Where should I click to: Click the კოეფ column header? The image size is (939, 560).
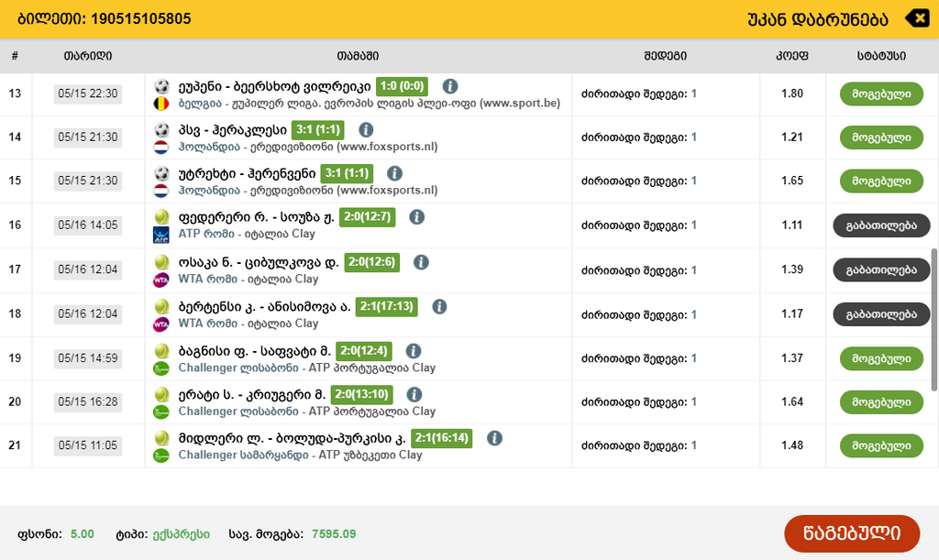tap(791, 56)
